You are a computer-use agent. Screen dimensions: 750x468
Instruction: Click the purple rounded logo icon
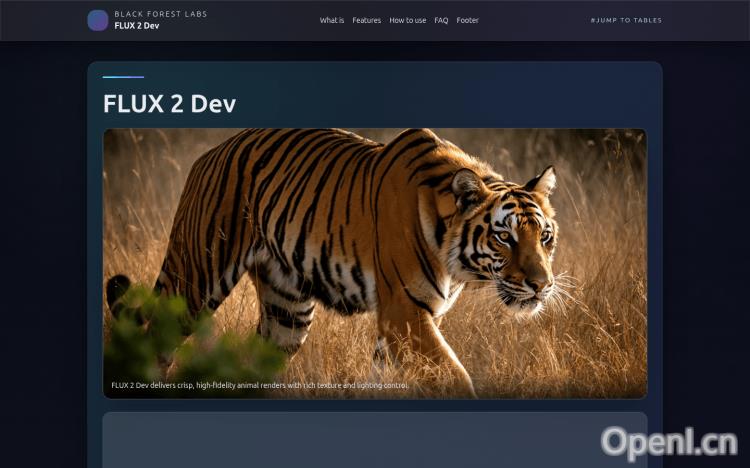(x=98, y=20)
